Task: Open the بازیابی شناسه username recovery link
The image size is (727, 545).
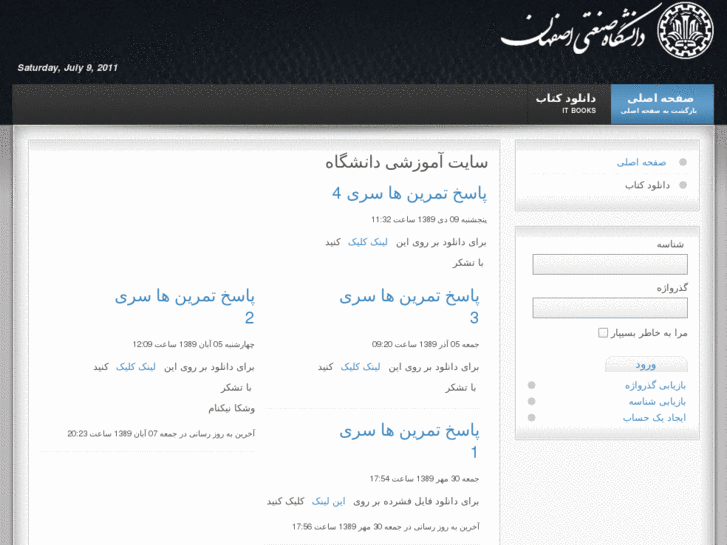Action: (x=657, y=402)
